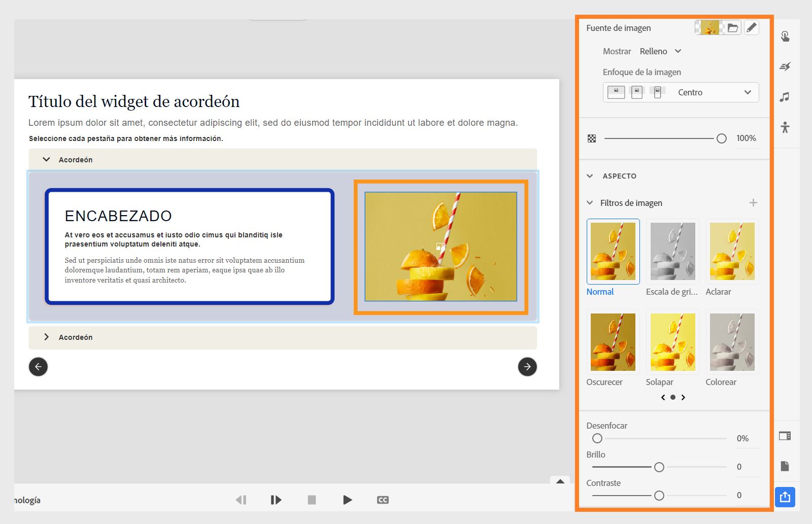
Task: Select the 'Título del widget de acordeón' title
Action: pos(134,101)
